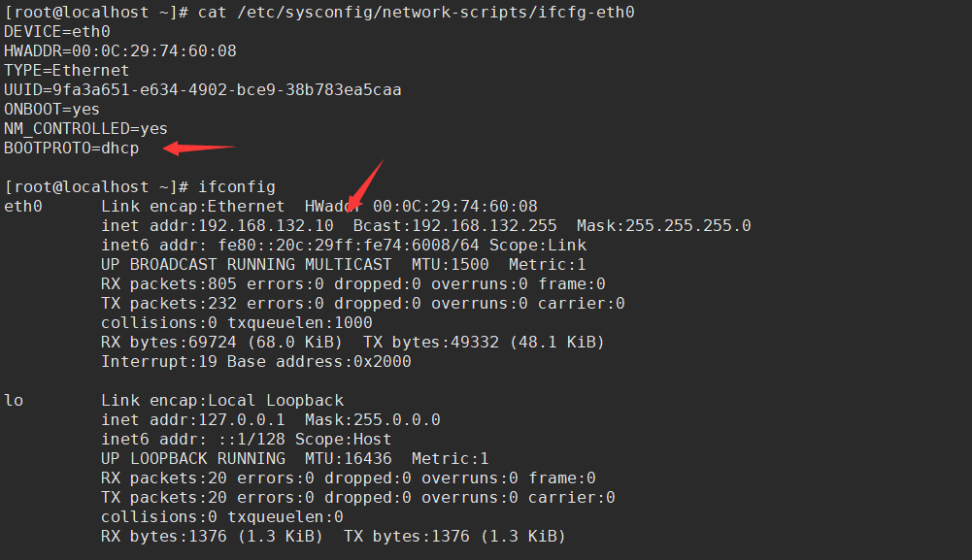Click the Interrupt:19 Base address line
The height and width of the screenshot is (560, 972).
(255, 361)
